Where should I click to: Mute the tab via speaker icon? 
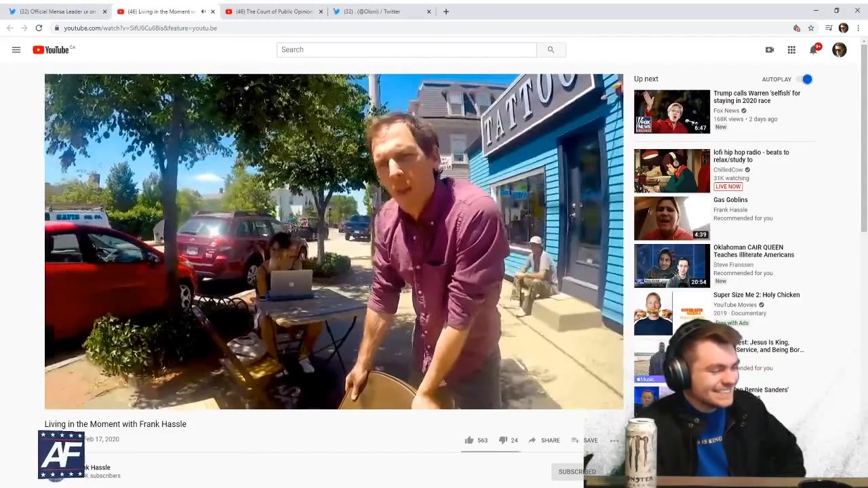pyautogui.click(x=203, y=12)
